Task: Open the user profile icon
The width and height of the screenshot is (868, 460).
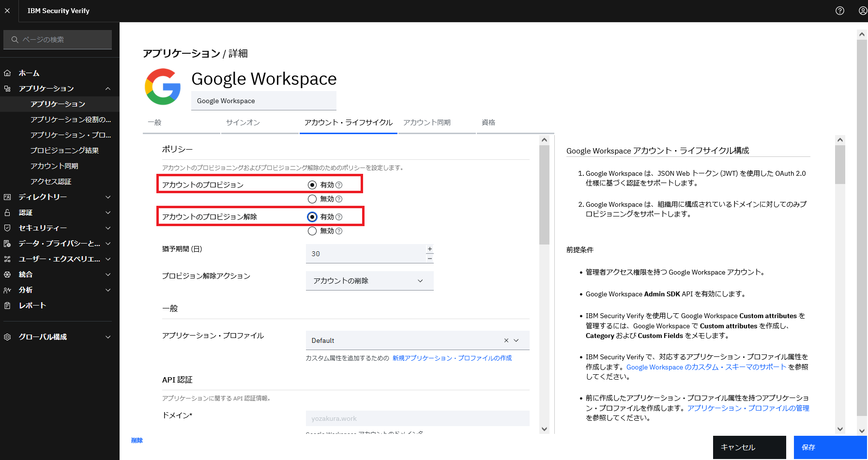Action: pyautogui.click(x=863, y=11)
